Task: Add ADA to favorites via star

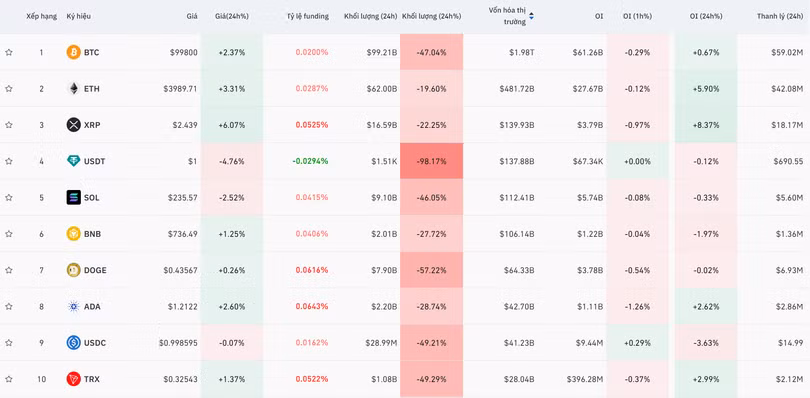Action: pyautogui.click(x=9, y=307)
